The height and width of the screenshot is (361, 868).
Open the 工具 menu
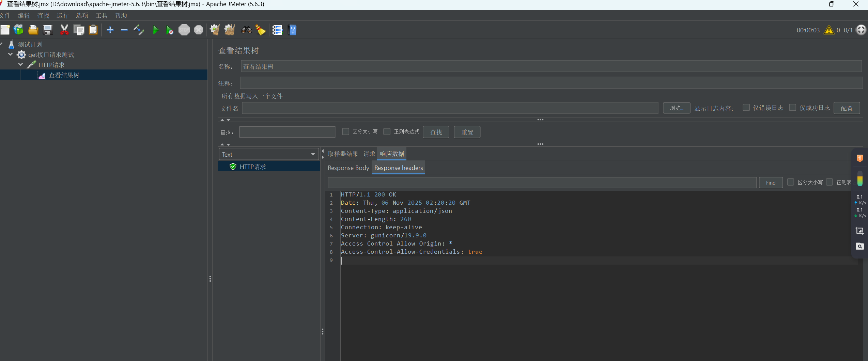[x=102, y=16]
